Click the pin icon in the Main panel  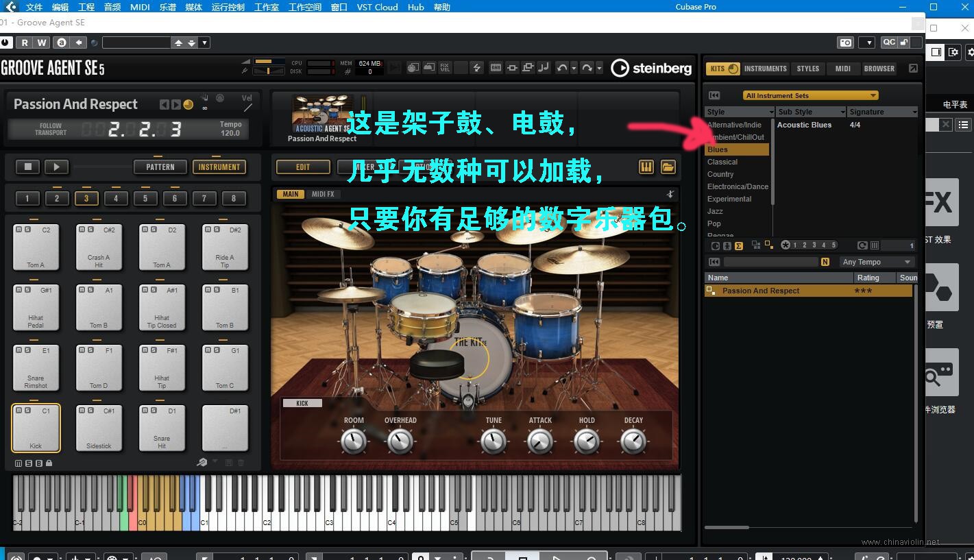click(x=670, y=194)
